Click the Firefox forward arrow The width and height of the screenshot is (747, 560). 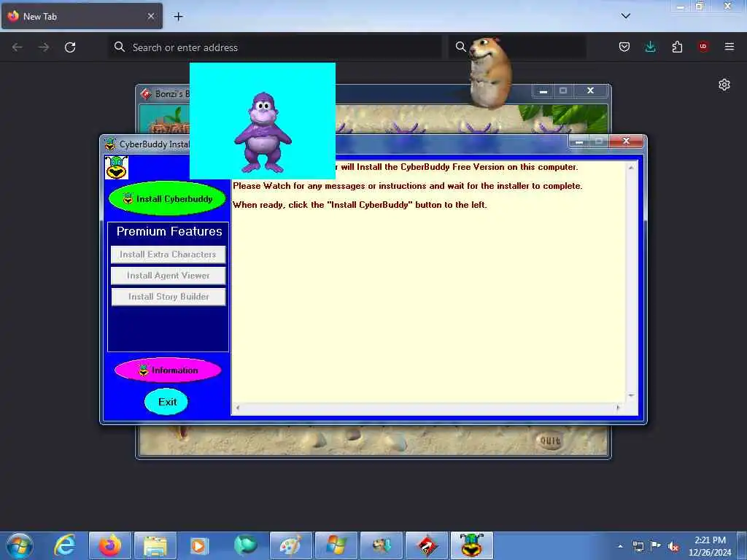pyautogui.click(x=44, y=47)
